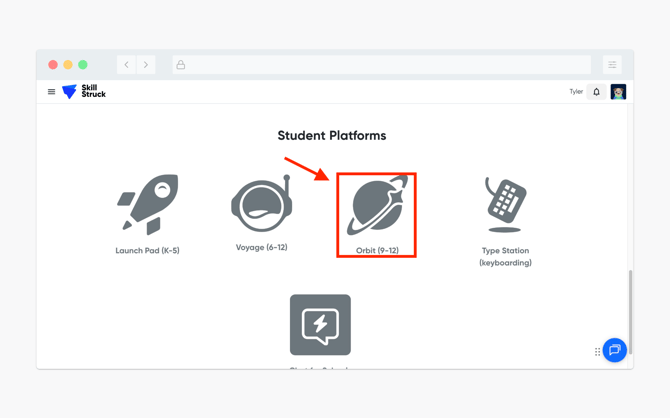Screen dimensions: 670x418
Task: Open the notifications bell
Action: [596, 91]
